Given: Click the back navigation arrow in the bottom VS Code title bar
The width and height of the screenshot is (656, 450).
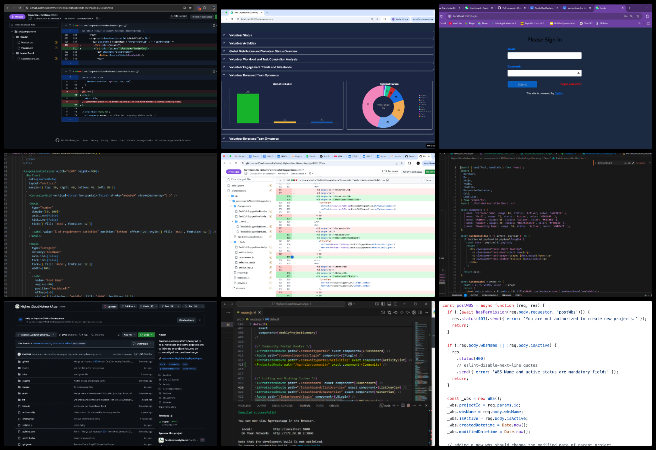Looking at the screenshot, I should point(225,304).
